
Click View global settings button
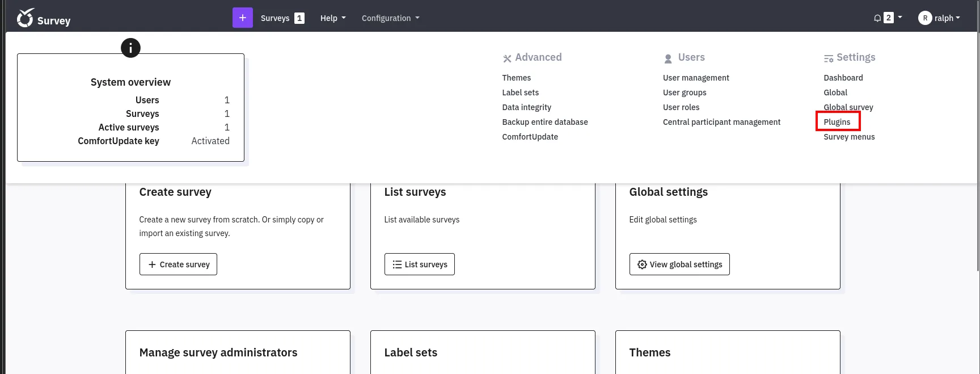point(679,264)
